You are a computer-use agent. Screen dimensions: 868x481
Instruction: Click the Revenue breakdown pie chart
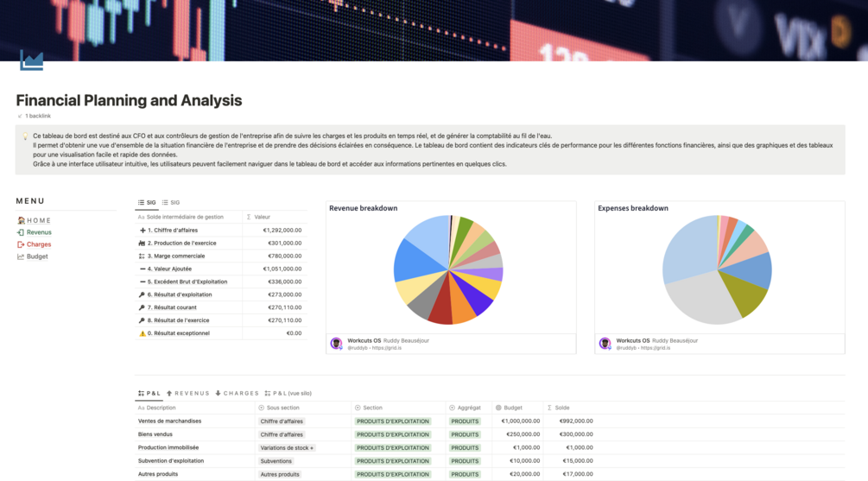click(448, 269)
